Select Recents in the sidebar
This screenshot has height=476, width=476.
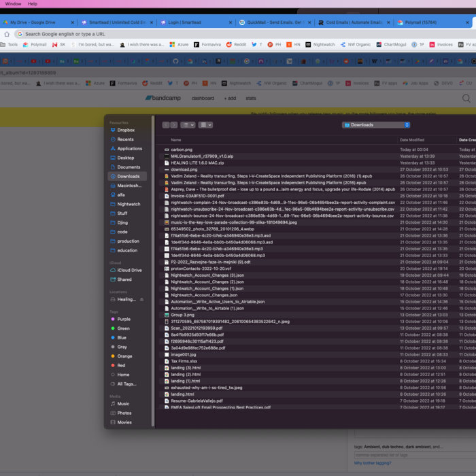(125, 139)
